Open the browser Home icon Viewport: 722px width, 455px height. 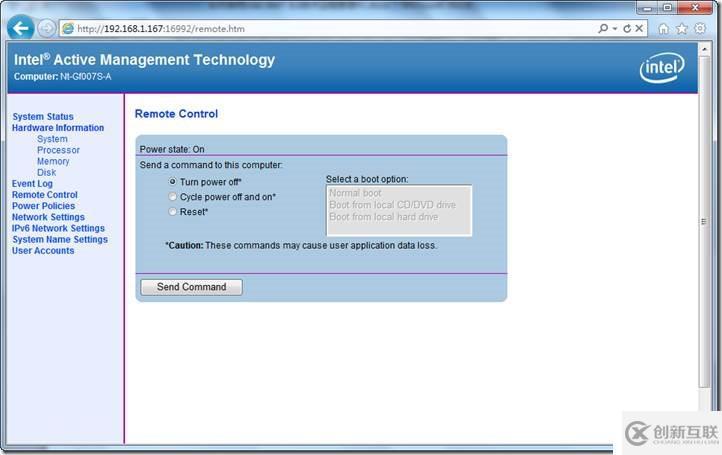664,29
